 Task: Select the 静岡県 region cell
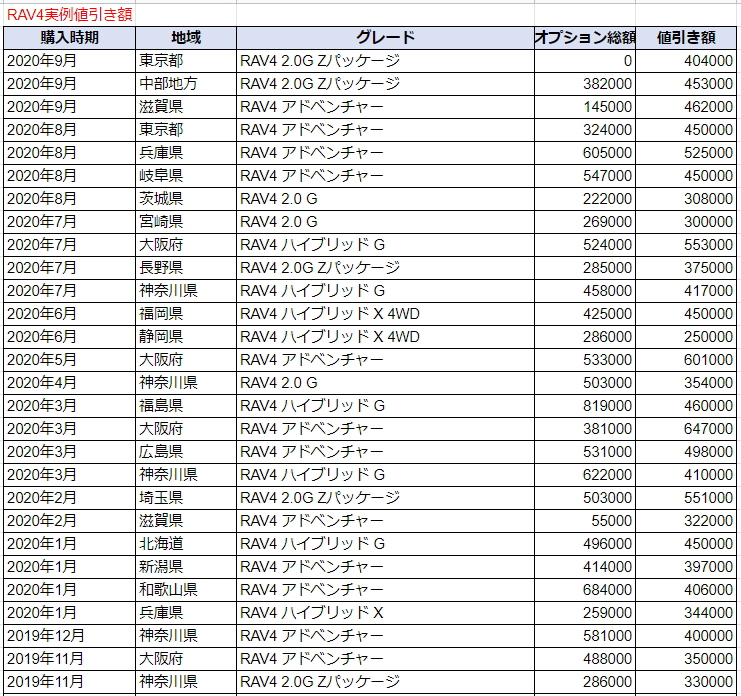(186, 337)
